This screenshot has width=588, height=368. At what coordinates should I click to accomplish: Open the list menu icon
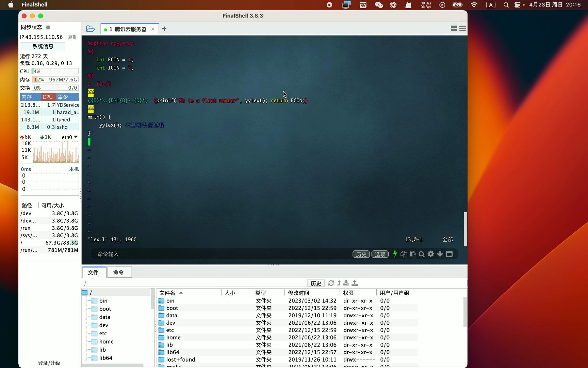(x=462, y=29)
